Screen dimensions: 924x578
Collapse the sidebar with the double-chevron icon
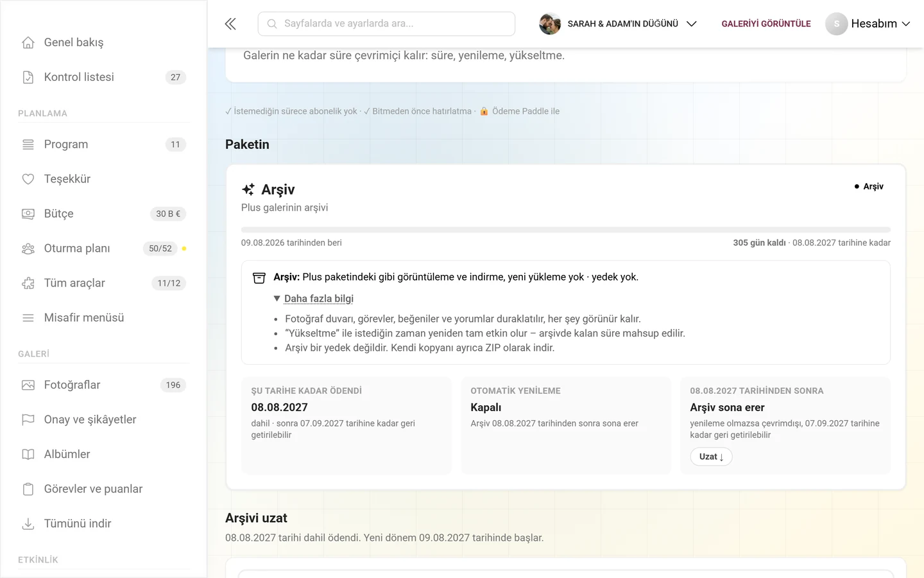[230, 24]
